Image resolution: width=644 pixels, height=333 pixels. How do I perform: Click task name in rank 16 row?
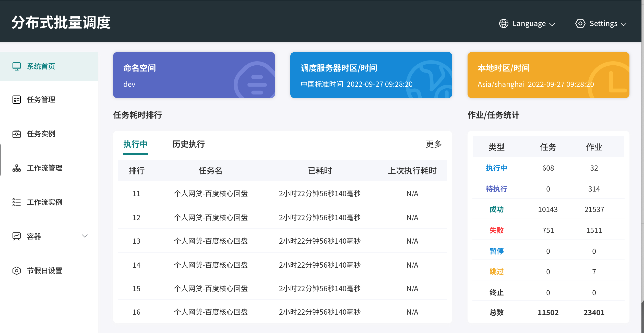[x=211, y=312]
